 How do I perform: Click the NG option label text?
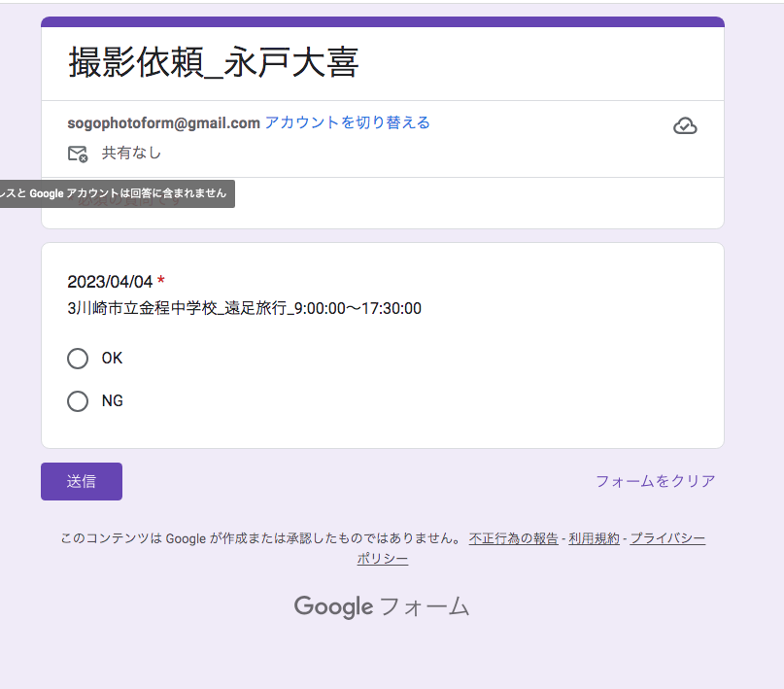113,401
